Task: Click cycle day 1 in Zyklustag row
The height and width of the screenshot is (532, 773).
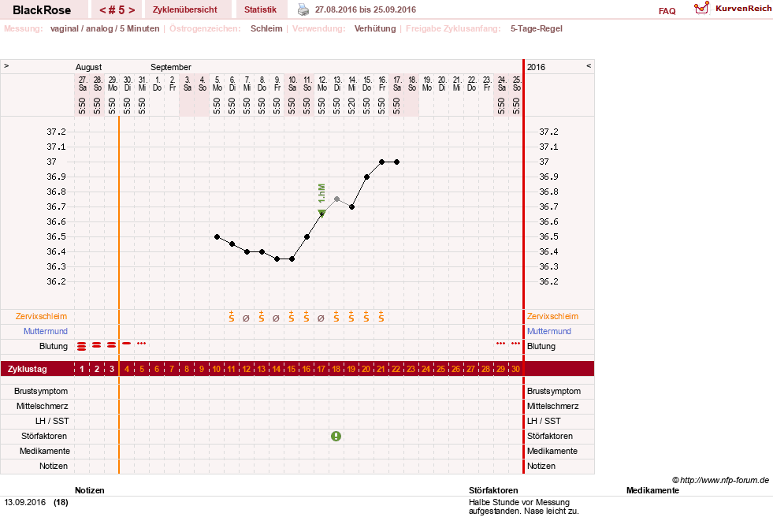Action: click(82, 369)
